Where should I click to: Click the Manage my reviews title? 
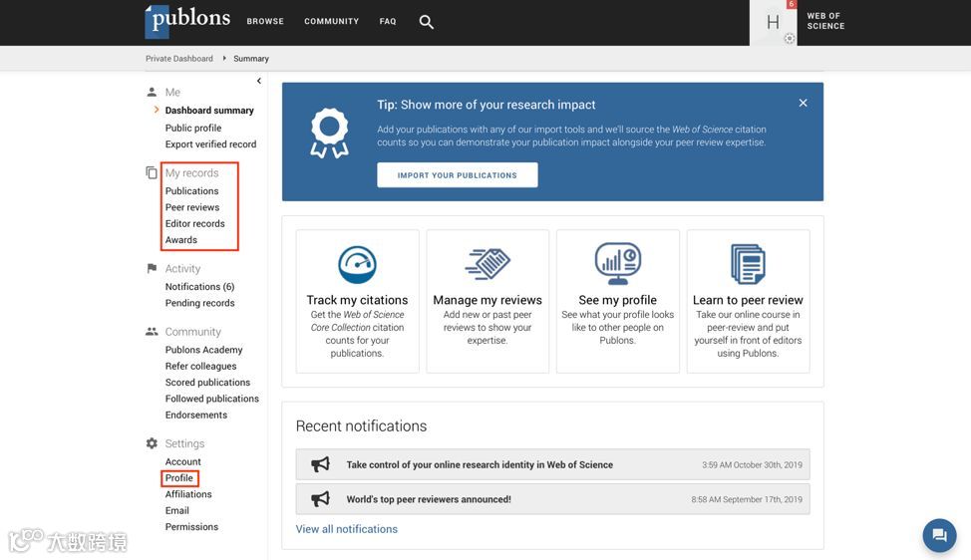click(x=487, y=300)
